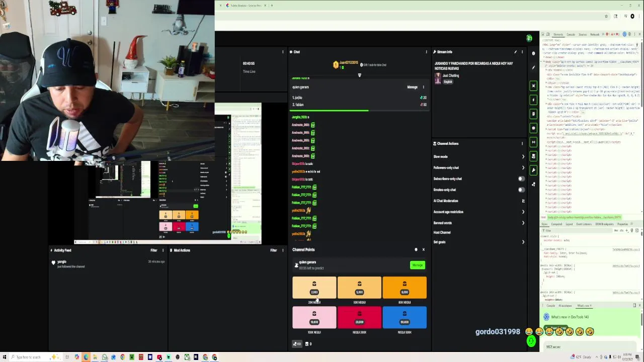Toggle Subscribers-only chat
Screen dimensions: 644x362
[x=521, y=178]
